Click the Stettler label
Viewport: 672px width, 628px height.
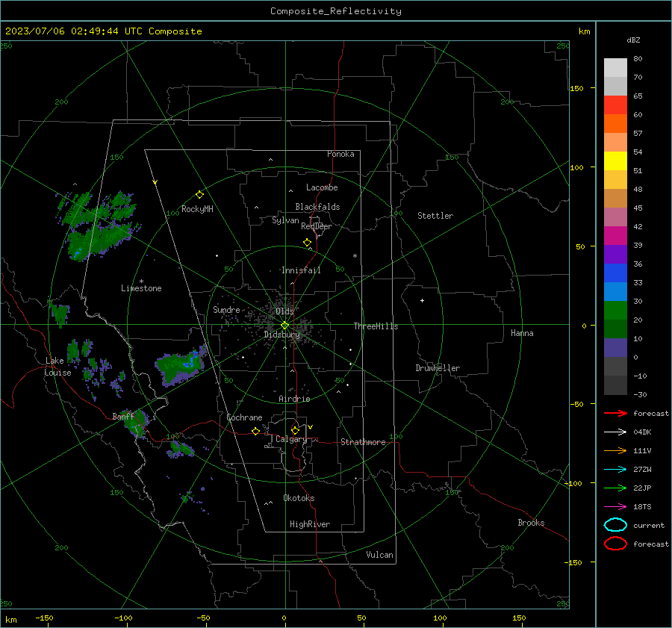435,216
